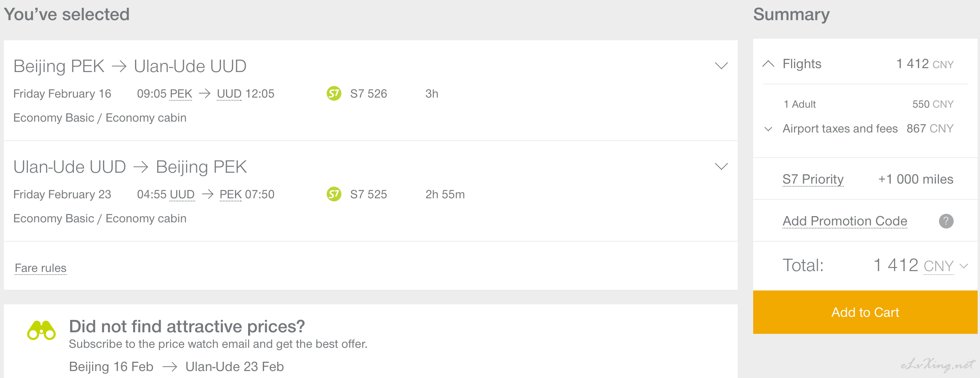The height and width of the screenshot is (378, 980).
Task: Expand Airport taxes and fees details
Action: (x=768, y=129)
